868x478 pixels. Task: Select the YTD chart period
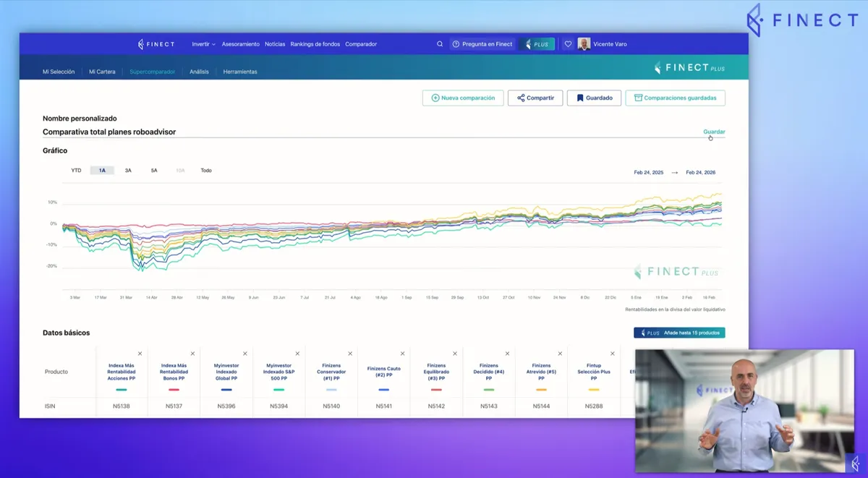pos(76,171)
